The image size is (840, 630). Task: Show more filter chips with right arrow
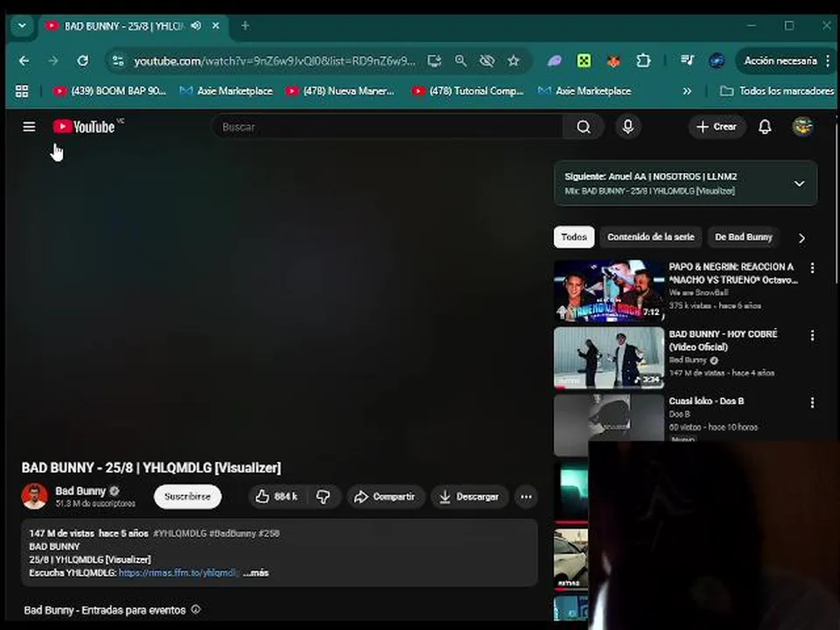[801, 238]
